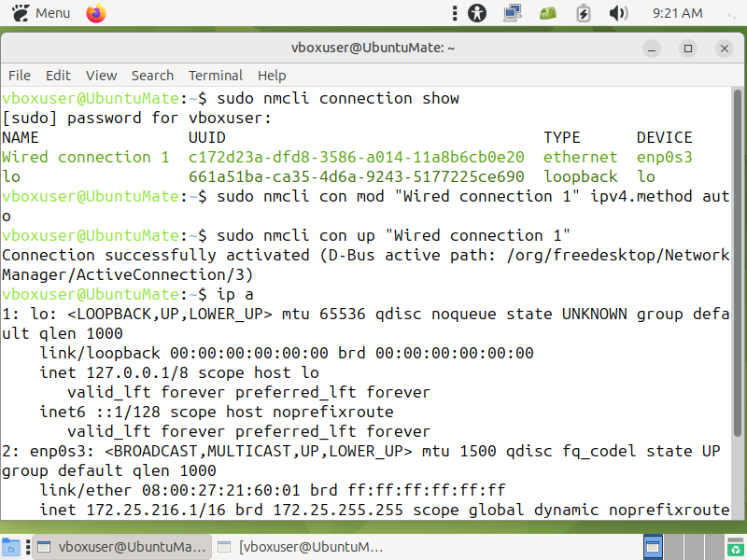Open the Search menu in terminal

(x=152, y=76)
